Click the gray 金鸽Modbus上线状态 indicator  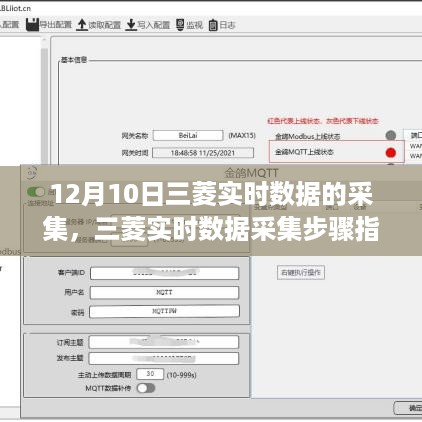[391, 136]
